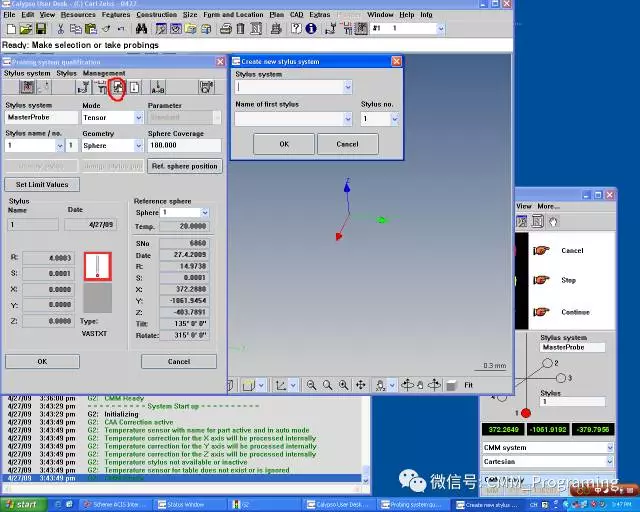Viewport: 640px width, 512px height.
Task: Click the New file icon in main toolbar
Action: pos(11,29)
